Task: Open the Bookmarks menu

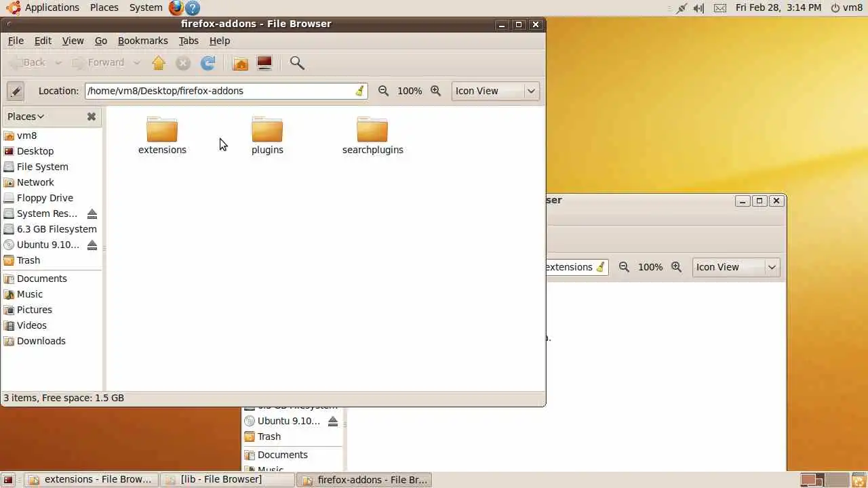Action: tap(143, 41)
